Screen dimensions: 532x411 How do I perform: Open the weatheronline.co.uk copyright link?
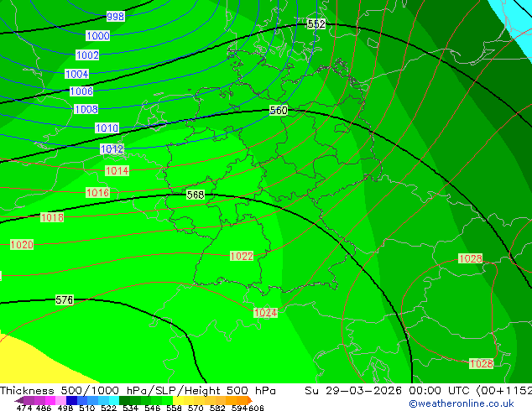(462, 403)
